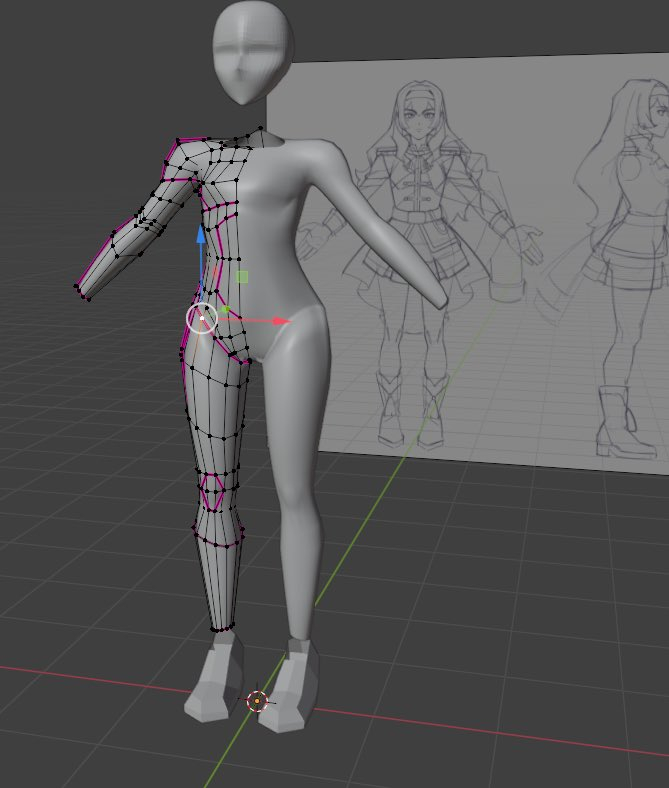Click the 3D cursor between the shoes
Image resolution: width=669 pixels, height=788 pixels.
tap(257, 701)
